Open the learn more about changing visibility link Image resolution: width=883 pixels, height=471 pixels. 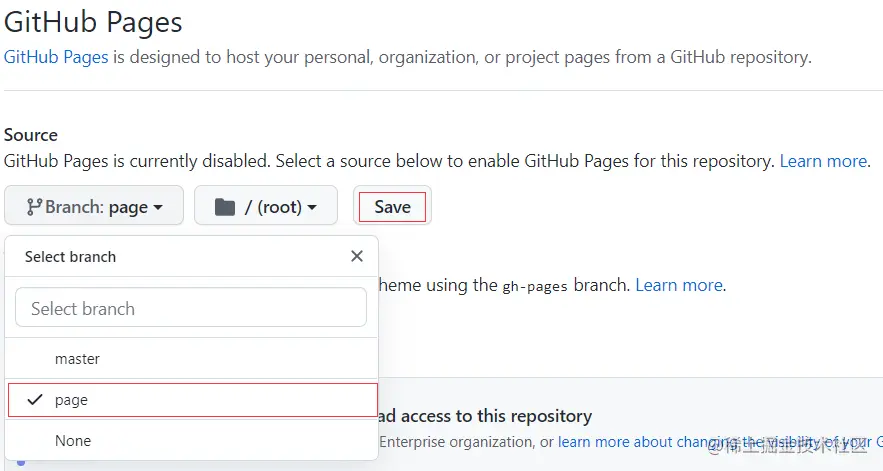tap(720, 442)
